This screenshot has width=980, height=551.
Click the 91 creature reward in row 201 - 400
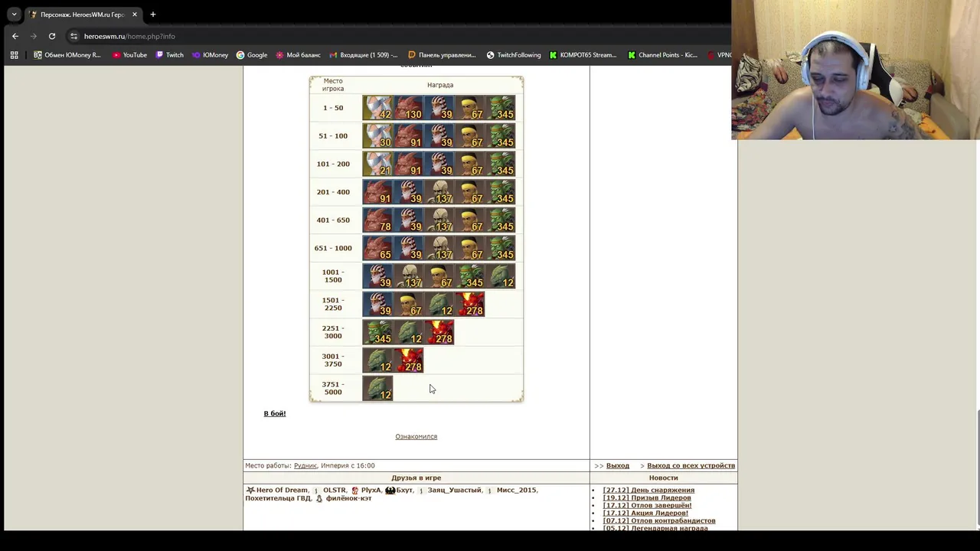pos(377,192)
